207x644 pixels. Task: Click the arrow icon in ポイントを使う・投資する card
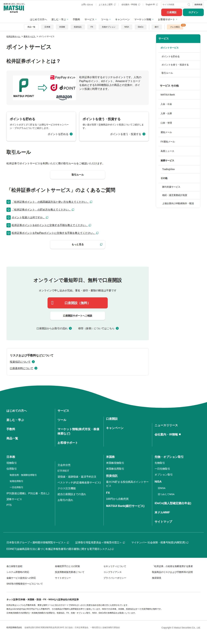144,134
